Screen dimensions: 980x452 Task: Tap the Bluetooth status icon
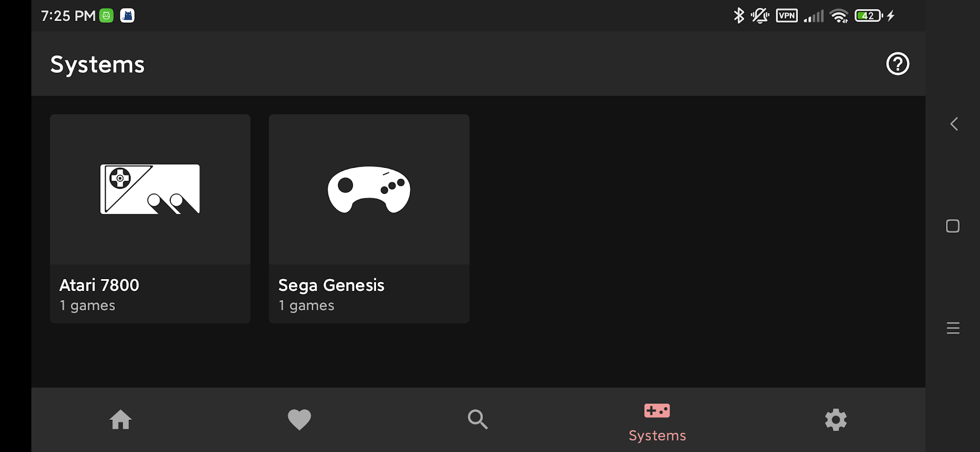[x=739, y=16]
